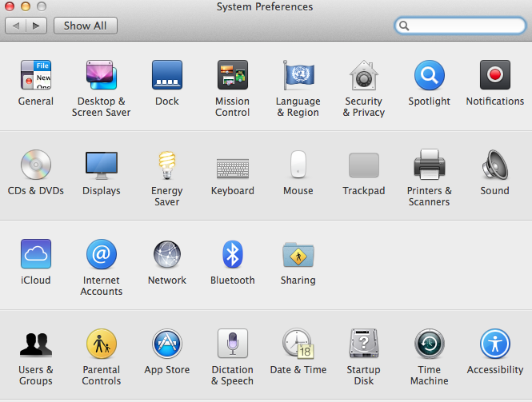
Task: Go forward with the right arrow button
Action: 36,26
